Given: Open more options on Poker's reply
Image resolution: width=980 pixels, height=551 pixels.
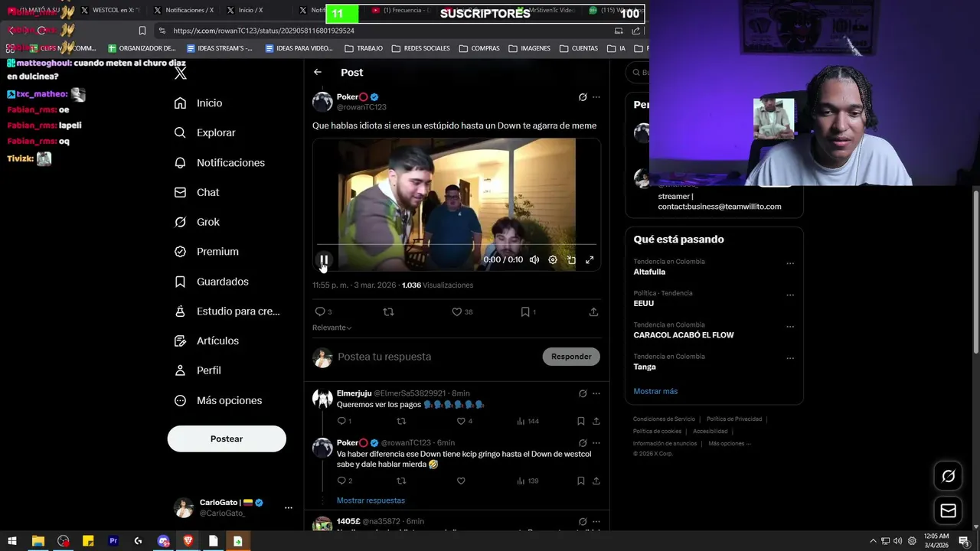Looking at the screenshot, I should 596,442.
